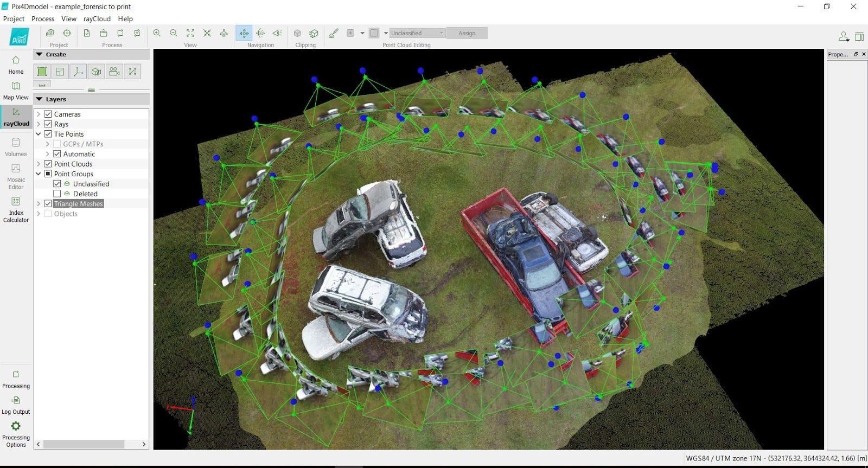
Task: Click the Zoom In magnifier icon
Action: (157, 33)
